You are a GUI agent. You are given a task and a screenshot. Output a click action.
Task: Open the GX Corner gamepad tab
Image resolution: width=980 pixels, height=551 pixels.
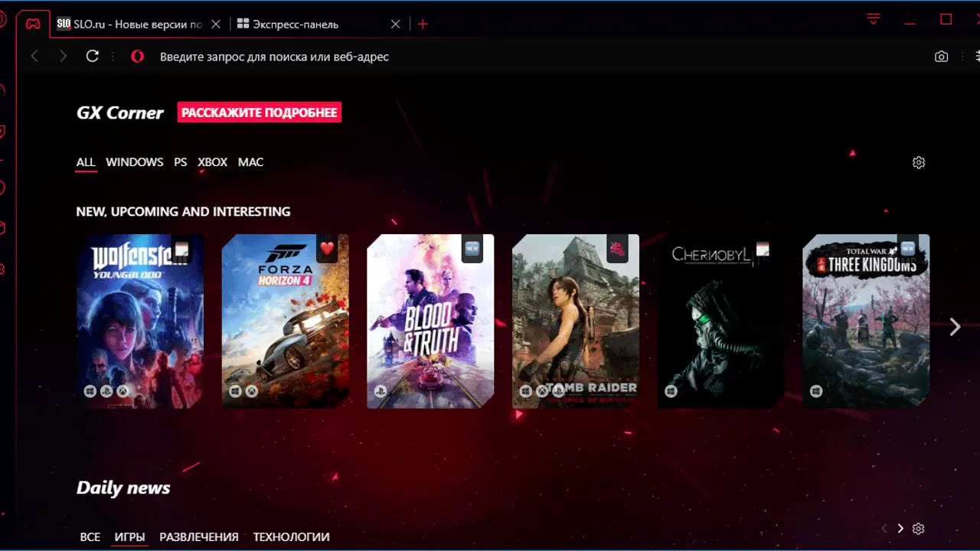(x=33, y=24)
